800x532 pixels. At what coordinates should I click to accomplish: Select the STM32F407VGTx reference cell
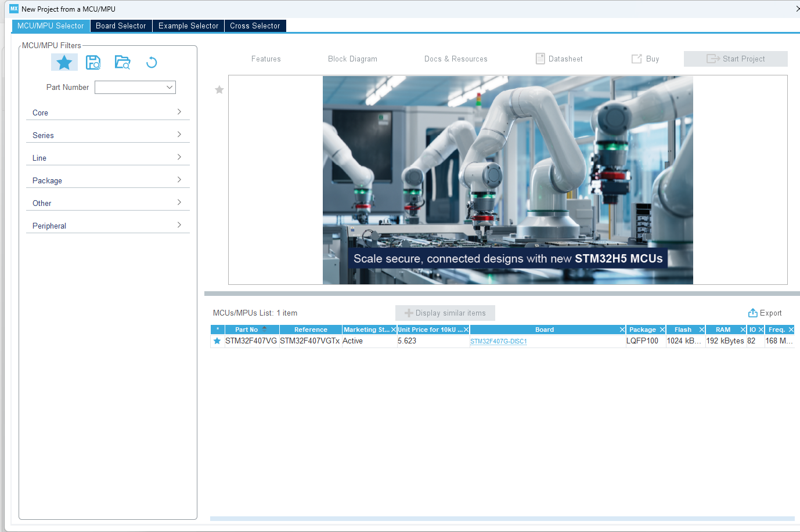pos(310,341)
